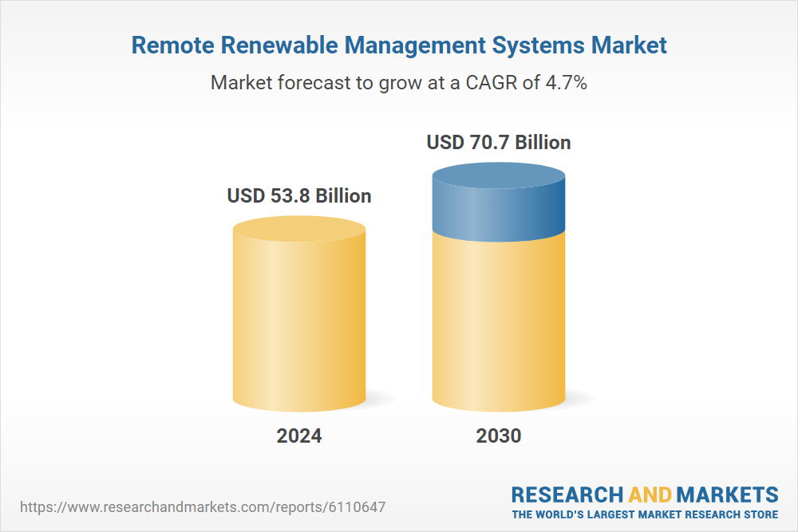Click the USD 70.7 Billion label
Screen dimensions: 798x532
pyautogui.click(x=499, y=143)
